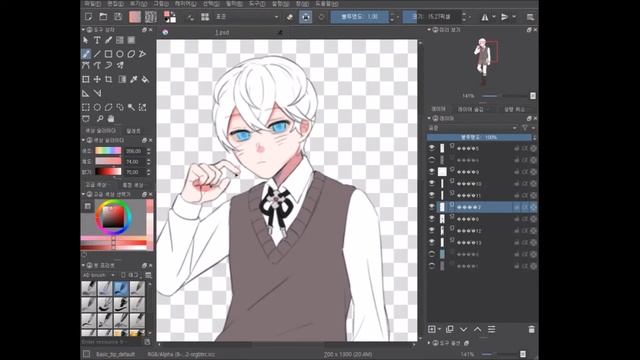Select the Rectangle shape tool
Screen dimensions: 640x360
click(109, 54)
